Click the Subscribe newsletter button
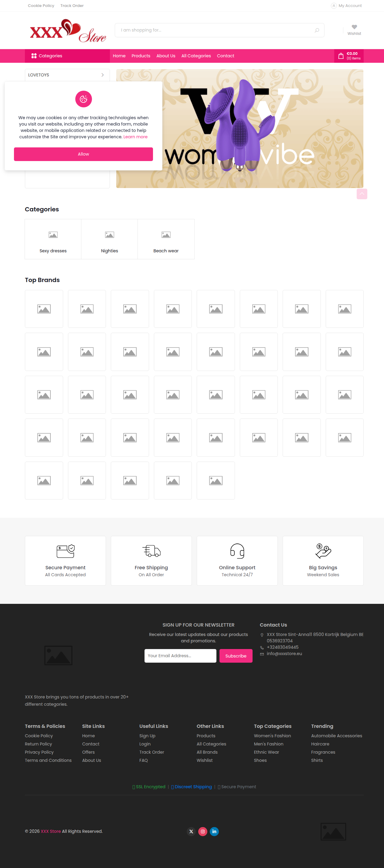The image size is (384, 868). [x=236, y=656]
